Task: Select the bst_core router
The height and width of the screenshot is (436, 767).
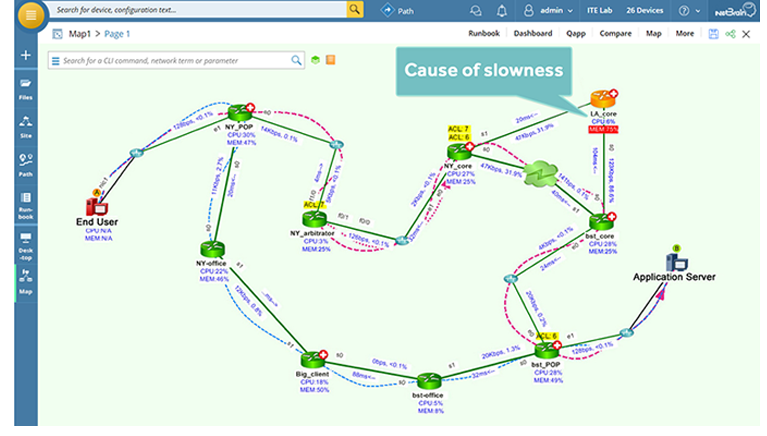Action: [x=602, y=222]
